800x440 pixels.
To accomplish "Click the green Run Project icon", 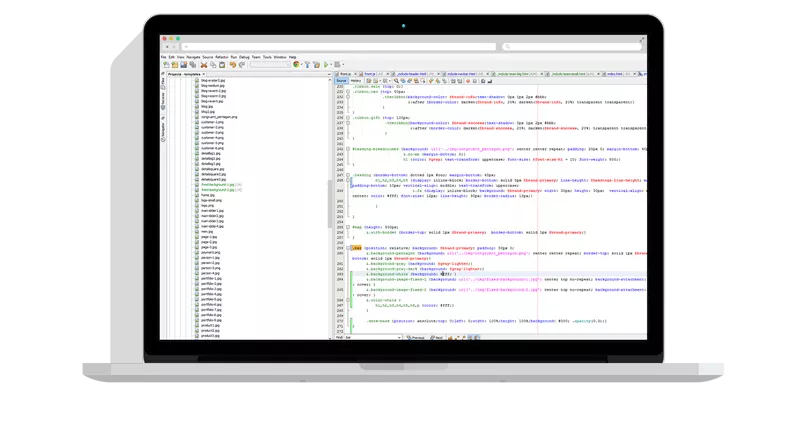I will coord(325,64).
